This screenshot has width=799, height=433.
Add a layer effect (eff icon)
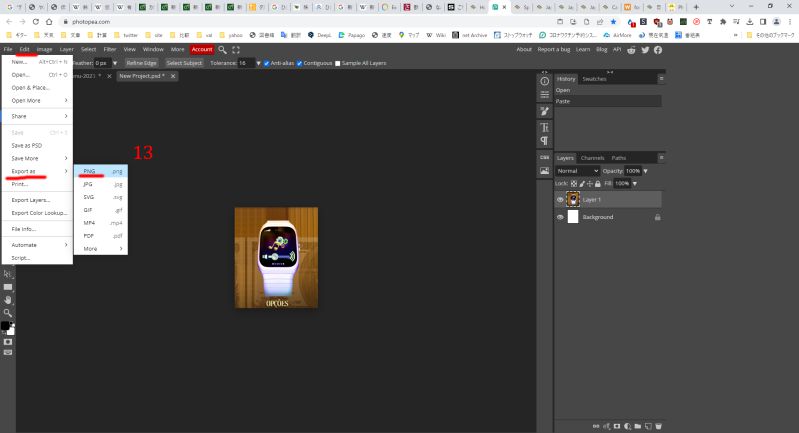pyautogui.click(x=606, y=426)
